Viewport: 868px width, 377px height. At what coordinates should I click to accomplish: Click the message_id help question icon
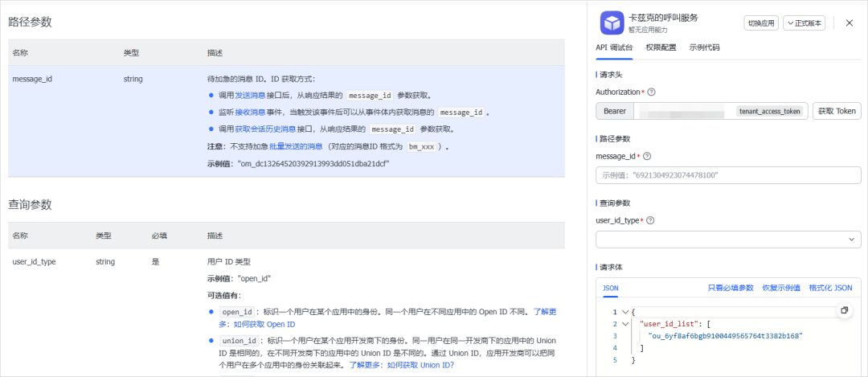(x=647, y=156)
